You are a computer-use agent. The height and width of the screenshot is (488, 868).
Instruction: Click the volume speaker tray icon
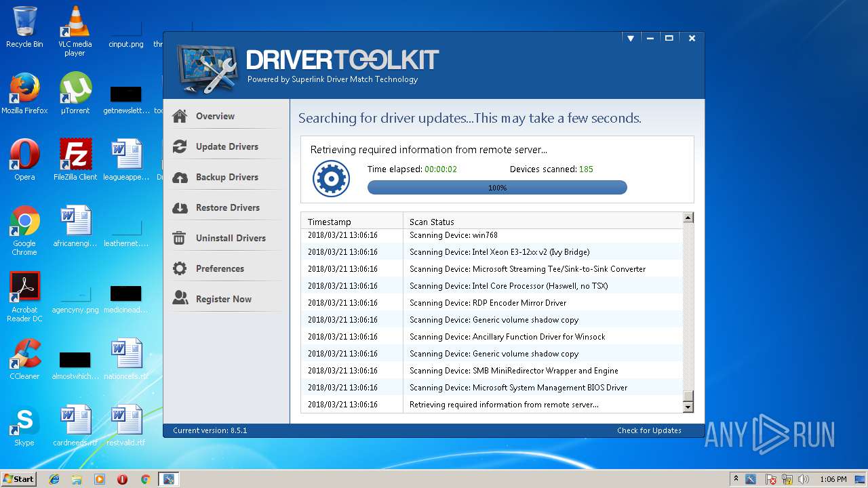coord(805,479)
